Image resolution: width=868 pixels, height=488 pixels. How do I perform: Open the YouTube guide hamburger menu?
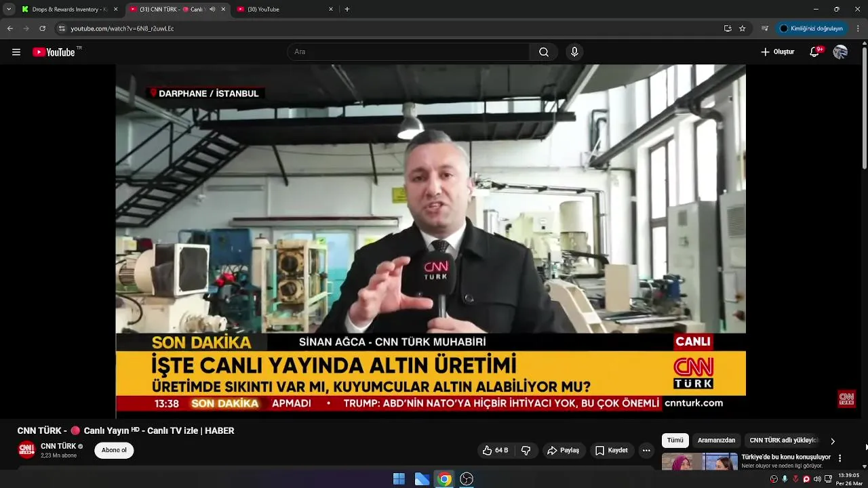pos(16,52)
